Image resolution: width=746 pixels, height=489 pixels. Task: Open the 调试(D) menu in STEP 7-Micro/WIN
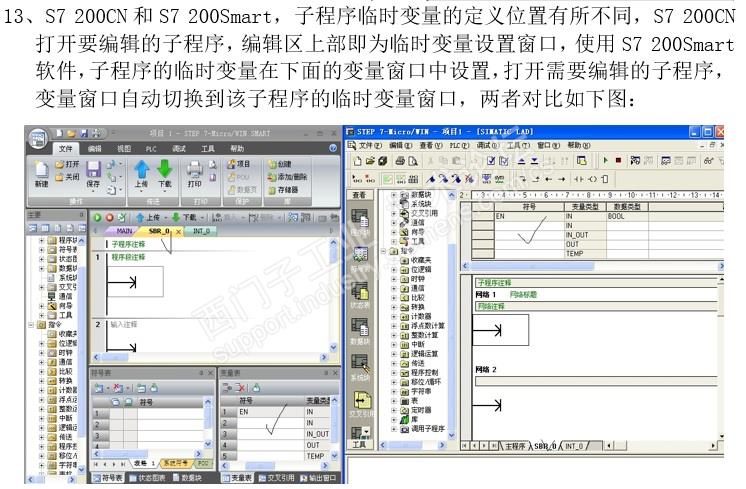(488, 145)
